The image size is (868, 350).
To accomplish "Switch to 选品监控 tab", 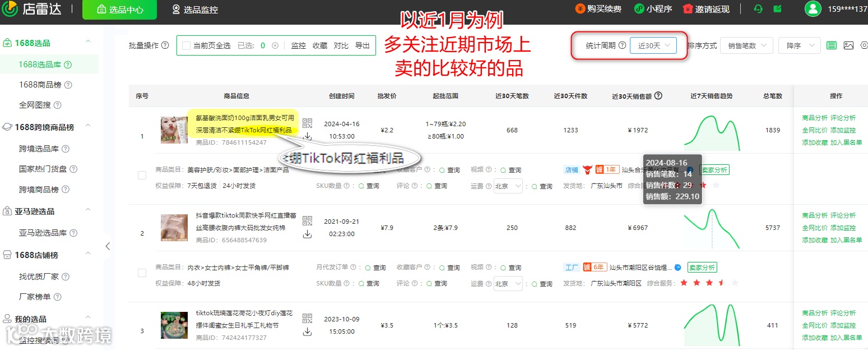I will 195,10.
